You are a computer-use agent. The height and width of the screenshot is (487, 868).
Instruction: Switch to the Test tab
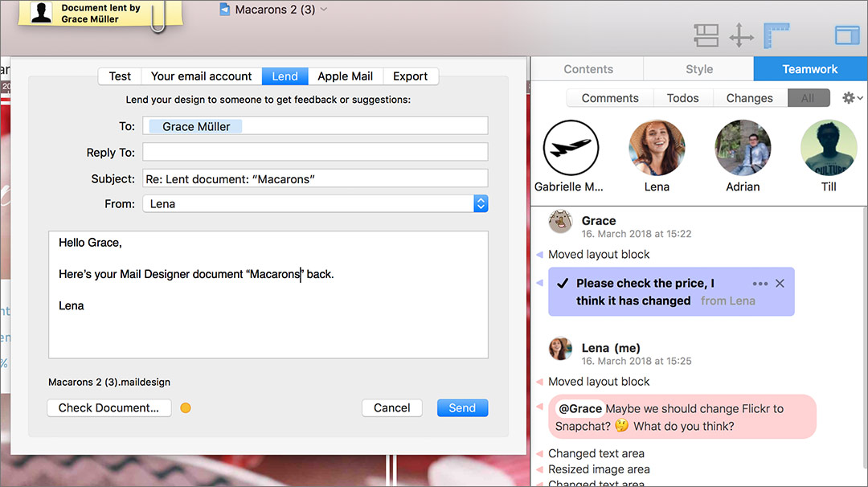coord(120,76)
